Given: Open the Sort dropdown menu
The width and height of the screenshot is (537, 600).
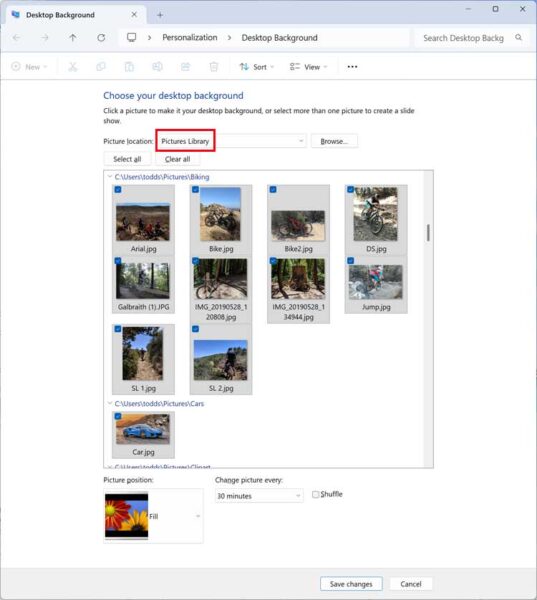Looking at the screenshot, I should point(257,67).
